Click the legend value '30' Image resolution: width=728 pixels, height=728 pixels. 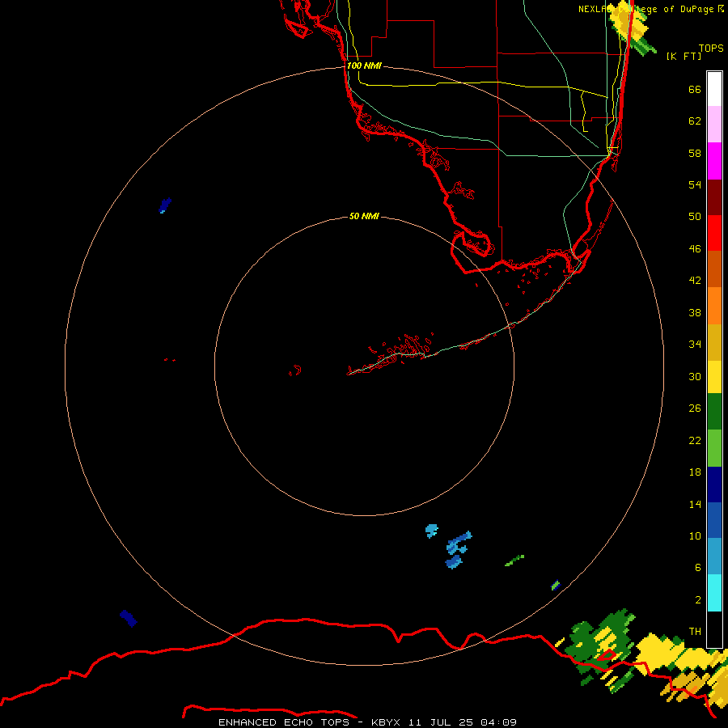coord(695,376)
